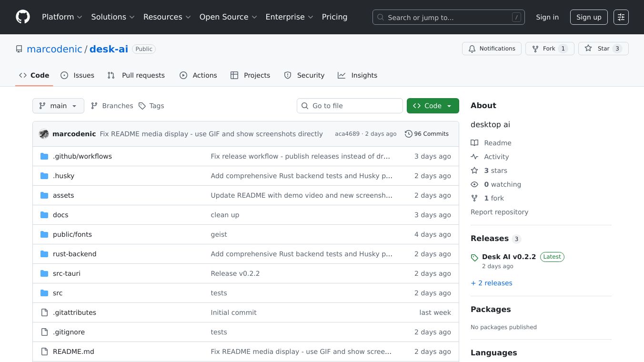Expand the main branch dropdown

58,106
